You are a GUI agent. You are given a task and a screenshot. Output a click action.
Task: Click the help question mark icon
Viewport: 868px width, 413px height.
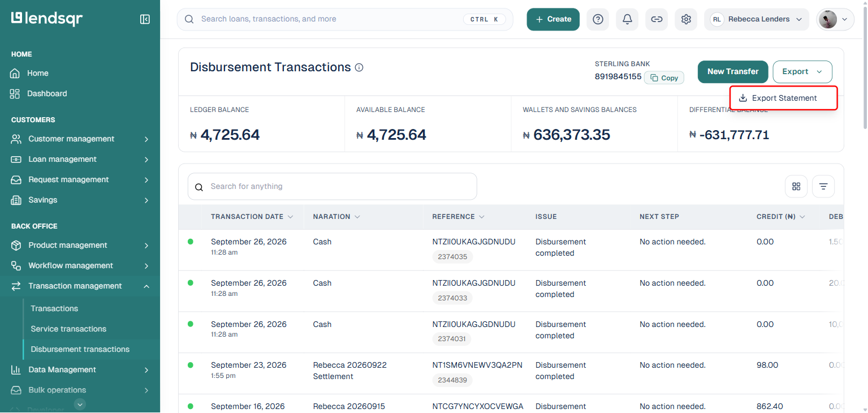tap(598, 19)
